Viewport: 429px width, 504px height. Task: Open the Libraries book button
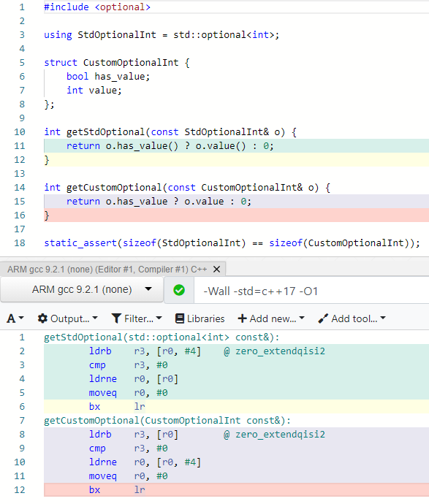click(x=200, y=318)
